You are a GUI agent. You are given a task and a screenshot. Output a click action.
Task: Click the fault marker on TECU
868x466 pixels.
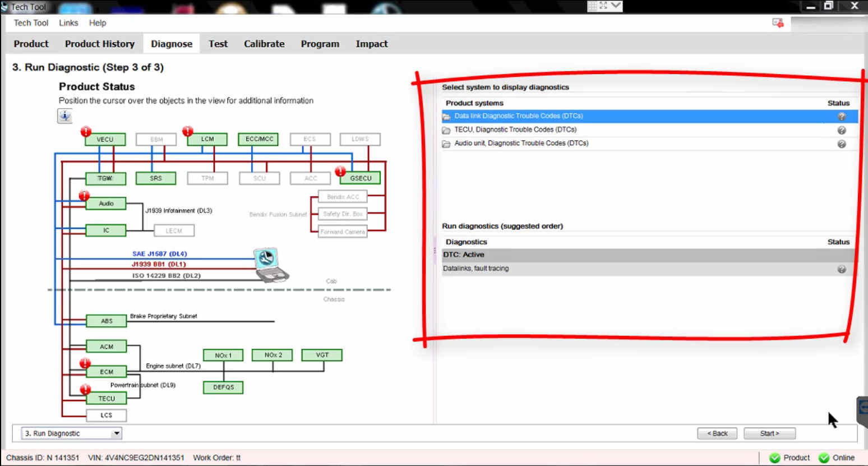coord(85,389)
